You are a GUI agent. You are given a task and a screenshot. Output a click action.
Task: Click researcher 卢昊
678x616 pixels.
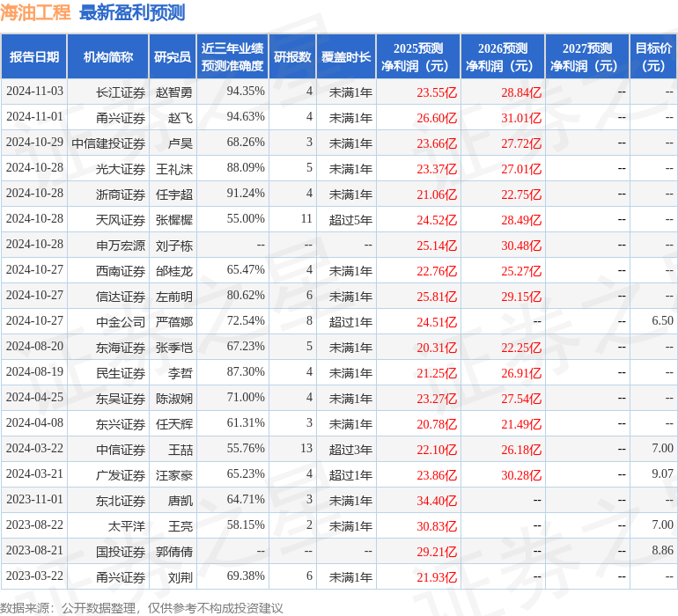point(181,143)
